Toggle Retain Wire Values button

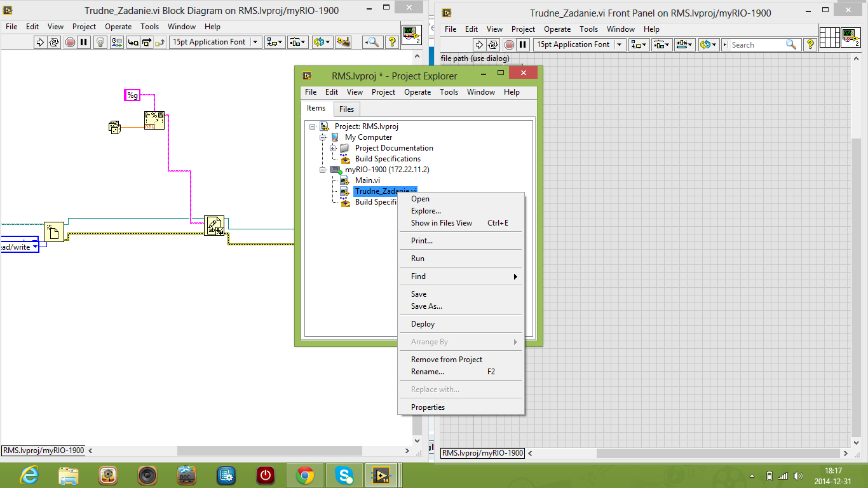click(117, 42)
